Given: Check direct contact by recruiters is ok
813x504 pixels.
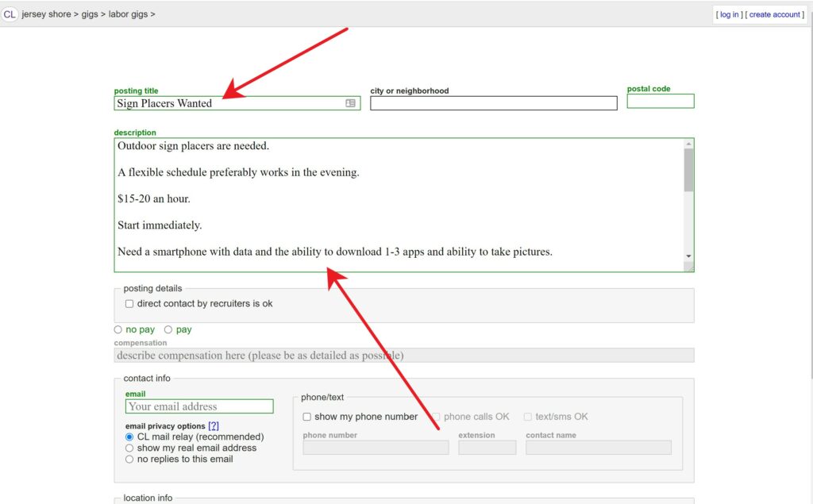Looking at the screenshot, I should coord(129,304).
